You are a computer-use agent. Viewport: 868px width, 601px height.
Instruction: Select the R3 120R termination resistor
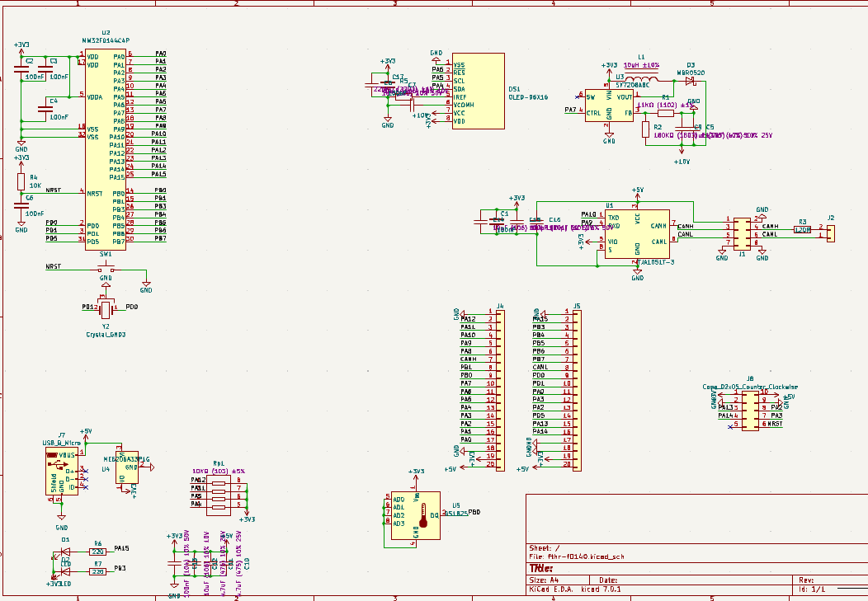point(803,229)
